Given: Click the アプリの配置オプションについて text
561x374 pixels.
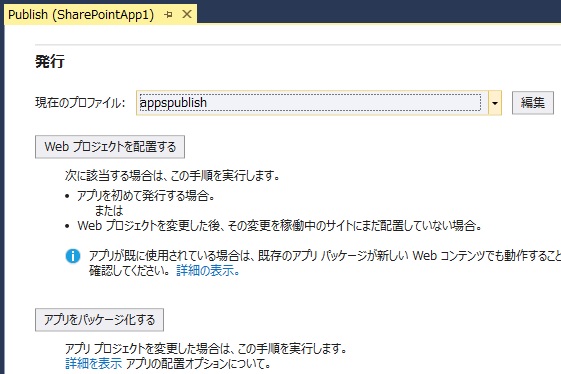Looking at the screenshot, I should point(198,363).
